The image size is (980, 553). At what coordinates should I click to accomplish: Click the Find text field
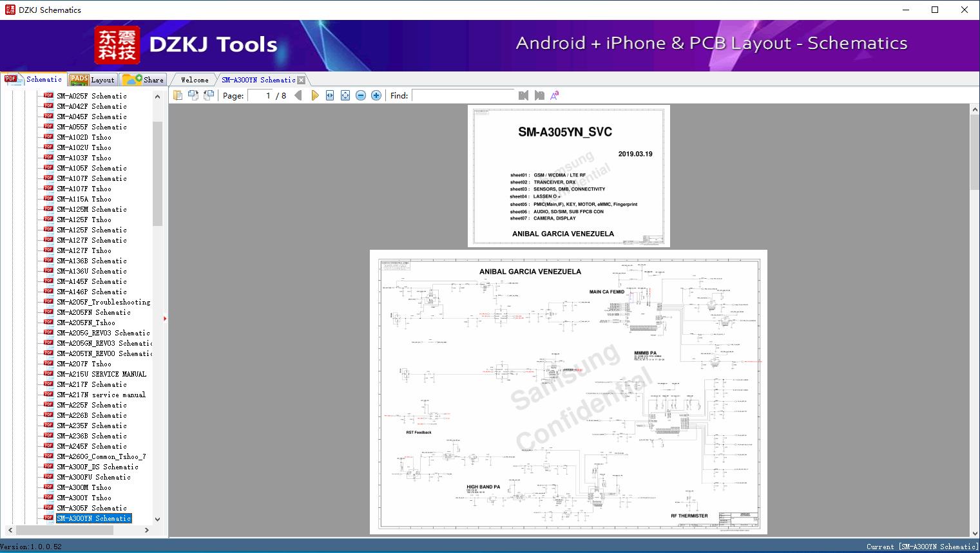[x=464, y=95]
